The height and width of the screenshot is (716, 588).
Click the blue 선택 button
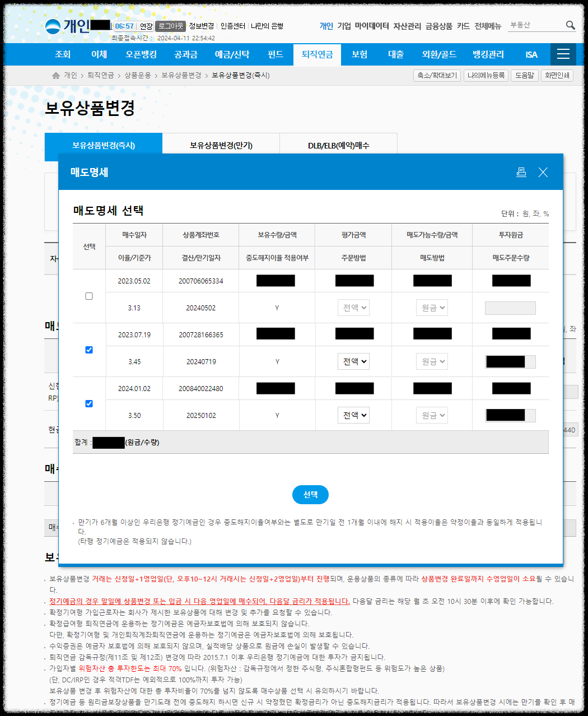(310, 495)
